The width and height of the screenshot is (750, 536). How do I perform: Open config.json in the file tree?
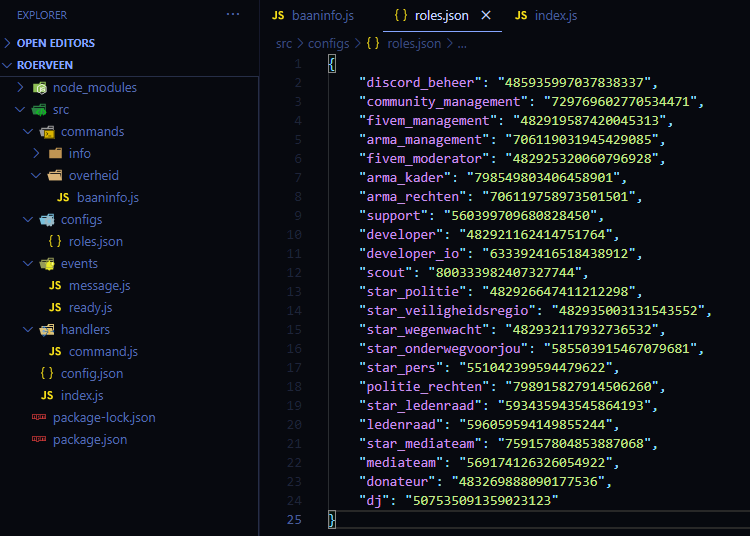[91, 374]
